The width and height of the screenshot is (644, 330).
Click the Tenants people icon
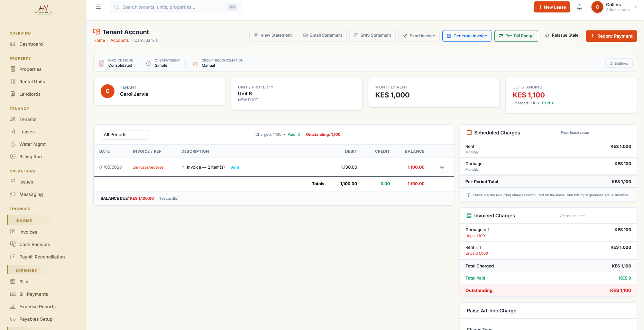13,119
